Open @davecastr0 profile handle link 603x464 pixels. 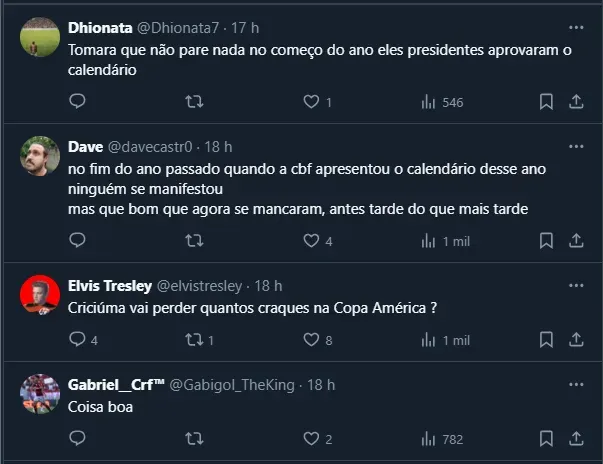tap(150, 147)
